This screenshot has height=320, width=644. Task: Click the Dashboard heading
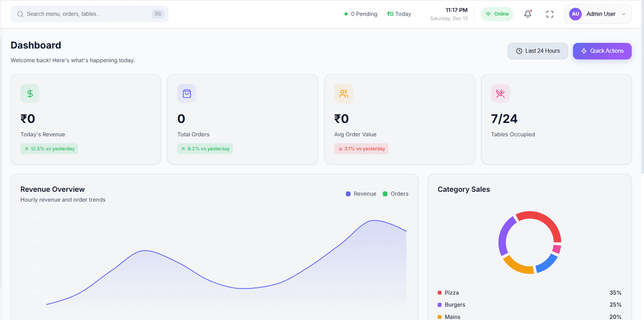pyautogui.click(x=35, y=45)
